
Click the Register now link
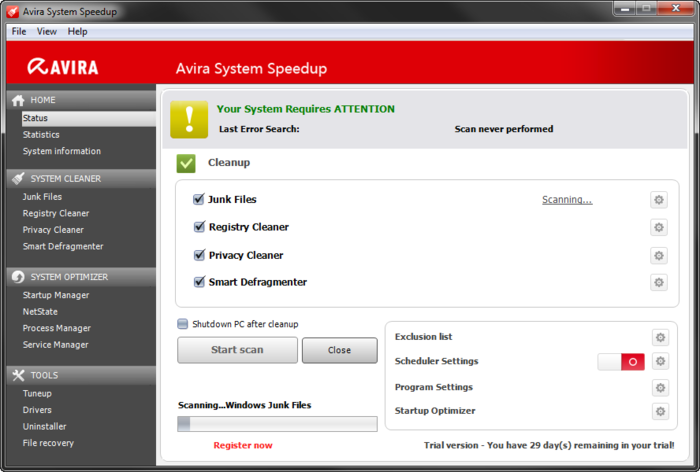tap(243, 445)
